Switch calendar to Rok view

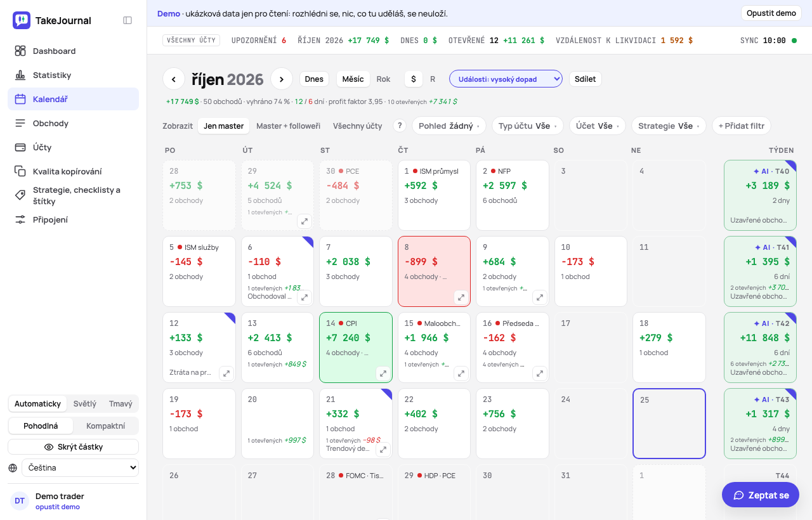tap(383, 79)
